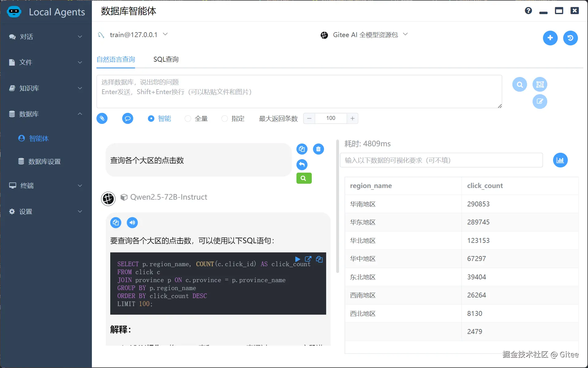Switch to the SQL查询 tab

166,59
